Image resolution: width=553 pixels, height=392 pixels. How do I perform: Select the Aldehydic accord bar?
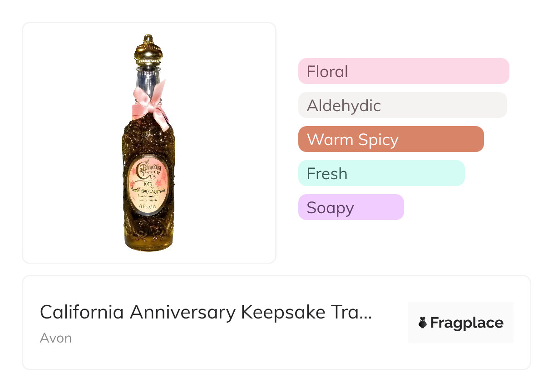point(402,105)
